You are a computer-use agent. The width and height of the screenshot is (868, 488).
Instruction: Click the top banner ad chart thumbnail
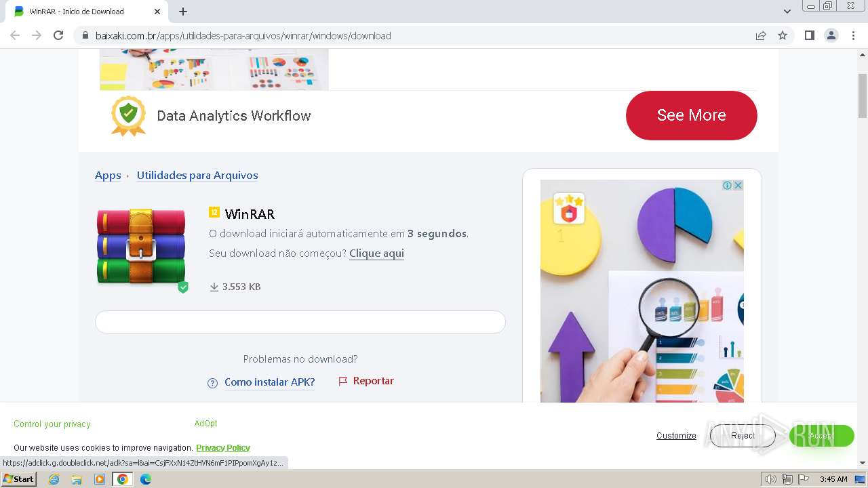coord(214,69)
